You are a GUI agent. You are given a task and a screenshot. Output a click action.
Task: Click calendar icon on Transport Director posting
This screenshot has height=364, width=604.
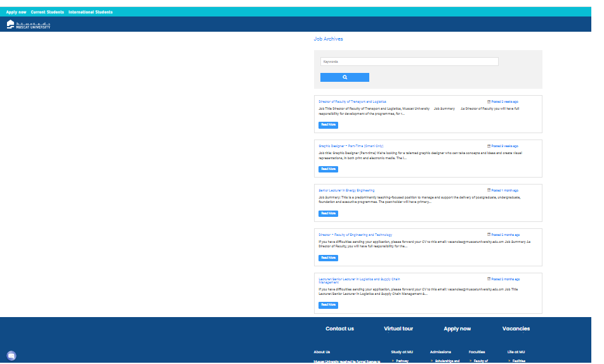489,101
